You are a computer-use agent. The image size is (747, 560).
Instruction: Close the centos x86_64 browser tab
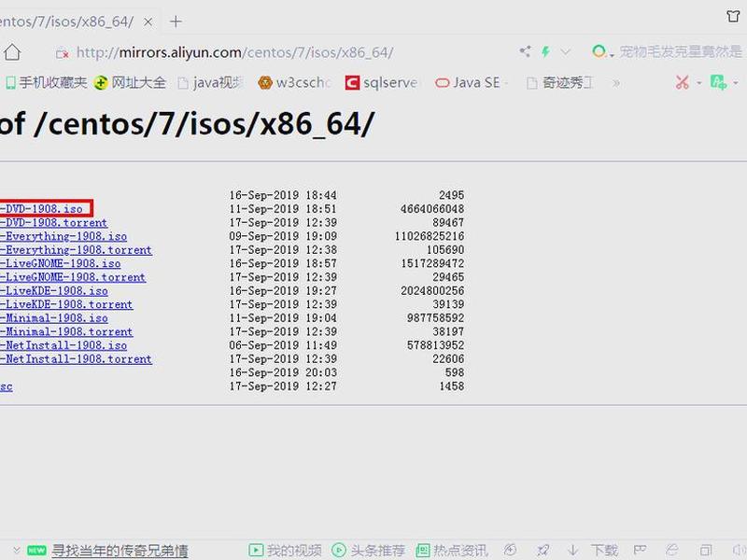(x=148, y=21)
